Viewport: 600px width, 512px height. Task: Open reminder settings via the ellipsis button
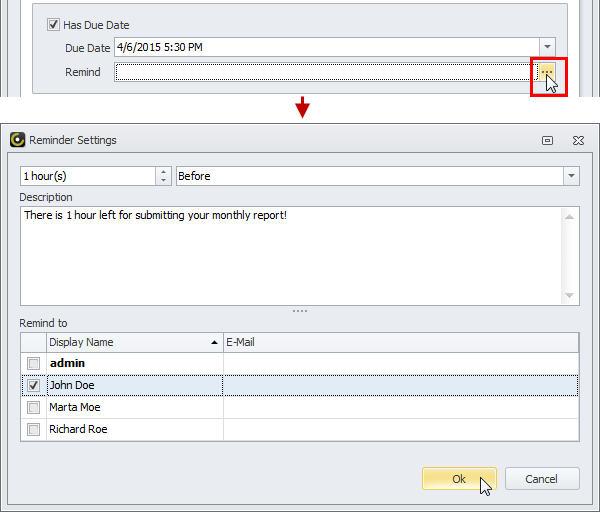pyautogui.click(x=547, y=72)
